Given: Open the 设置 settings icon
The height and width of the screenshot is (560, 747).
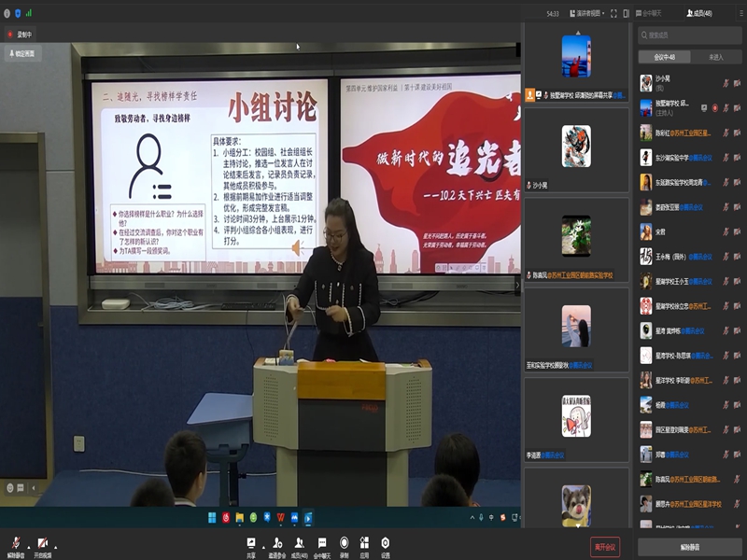Looking at the screenshot, I should (x=385, y=547).
